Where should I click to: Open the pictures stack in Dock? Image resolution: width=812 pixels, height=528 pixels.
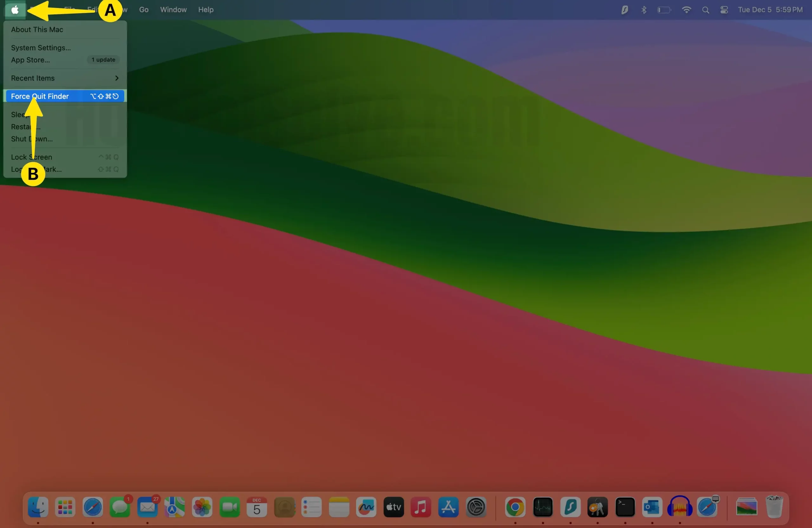[x=747, y=506]
